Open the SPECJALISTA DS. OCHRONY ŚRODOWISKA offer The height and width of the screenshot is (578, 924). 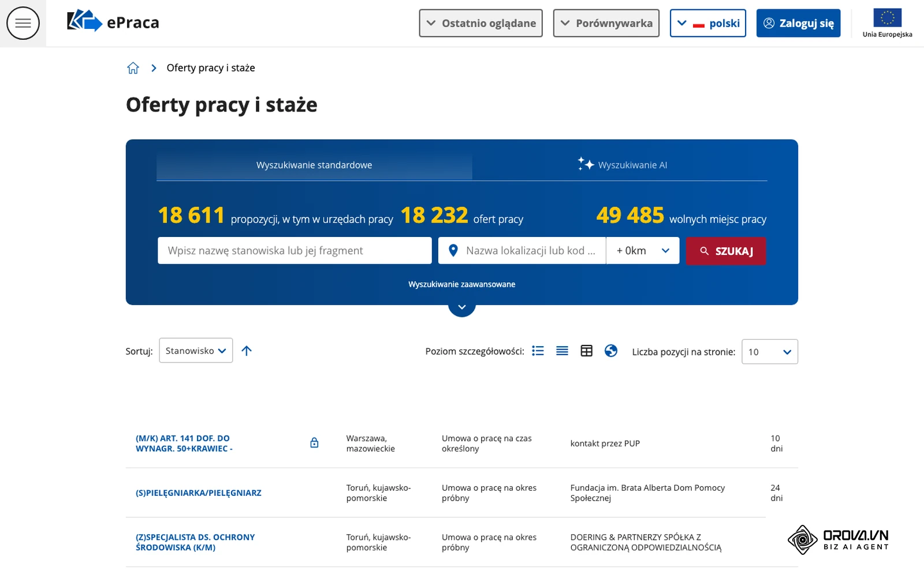pyautogui.click(x=195, y=542)
